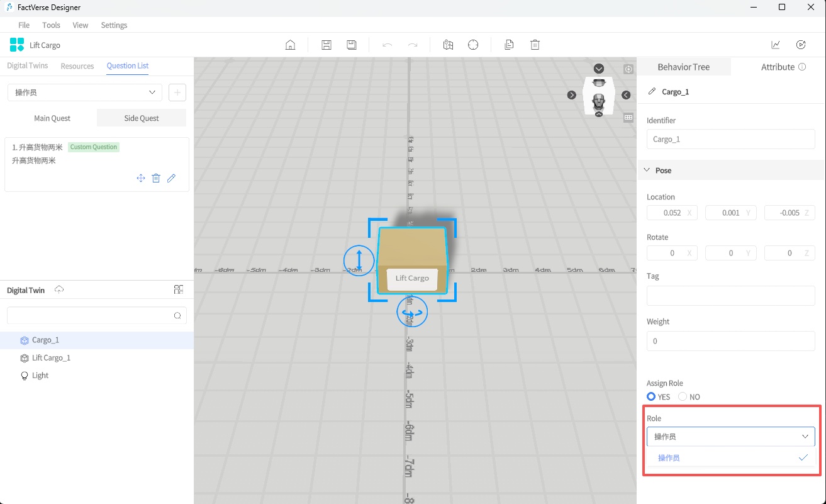Click the Redo icon
Viewport: 826px width, 504px height.
(x=412, y=45)
